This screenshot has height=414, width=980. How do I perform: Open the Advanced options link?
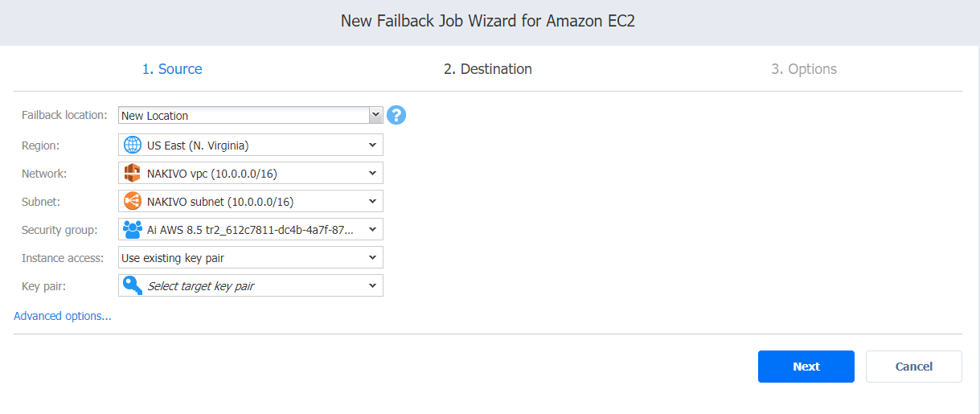pos(63,316)
